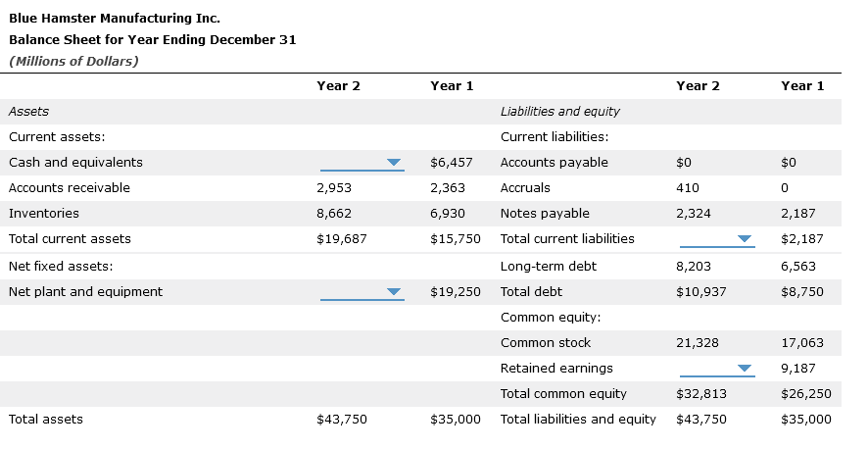868x449 pixels.
Task: Click the Year 2 Total assets value $43,750
Action: [x=342, y=420]
